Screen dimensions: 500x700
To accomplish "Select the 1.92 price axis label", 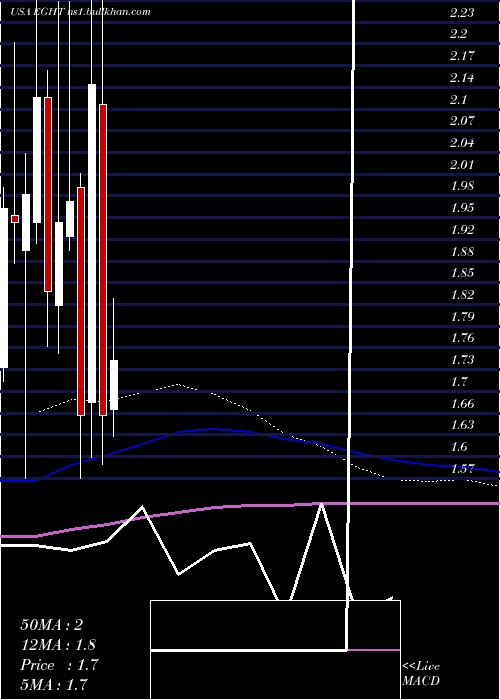I will 462,230.
